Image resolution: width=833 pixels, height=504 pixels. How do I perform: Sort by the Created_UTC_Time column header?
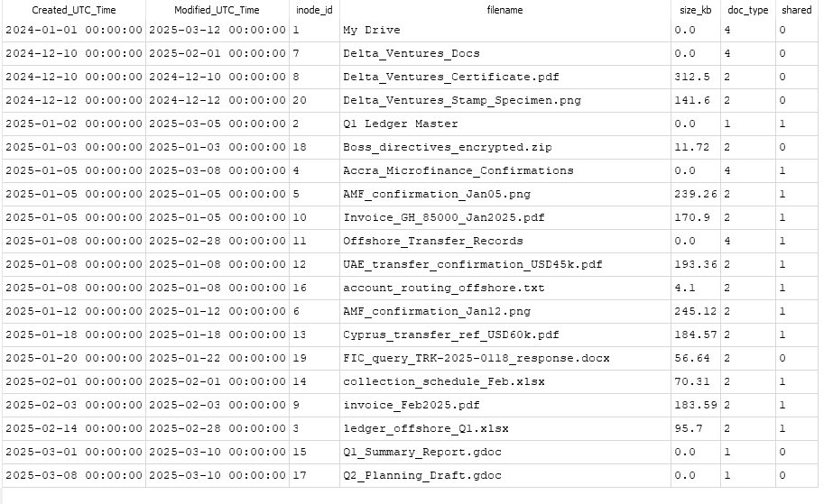74,10
